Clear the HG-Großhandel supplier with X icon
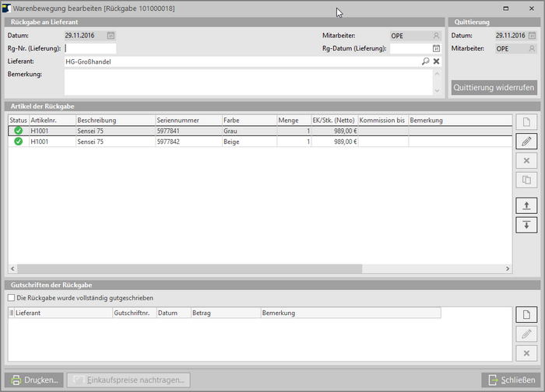This screenshot has height=392, width=545. click(436, 61)
